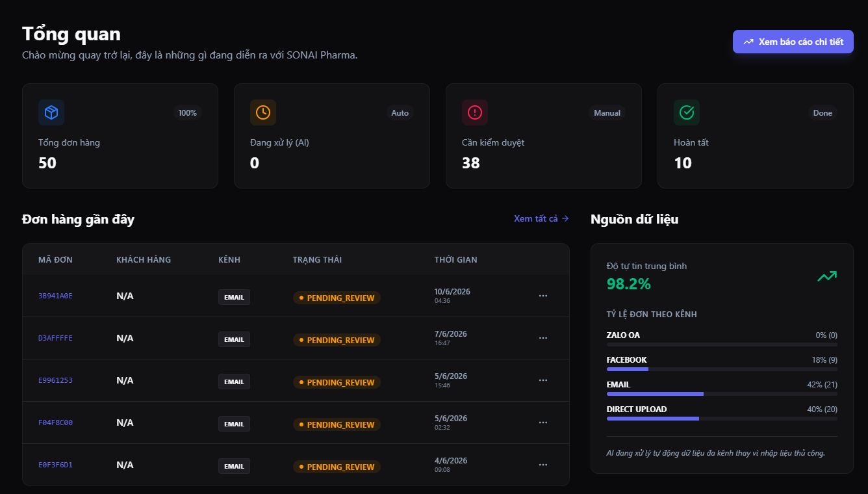This screenshot has width=868, height=494.
Task: Open order code E0F3F6D1
Action: 55,465
